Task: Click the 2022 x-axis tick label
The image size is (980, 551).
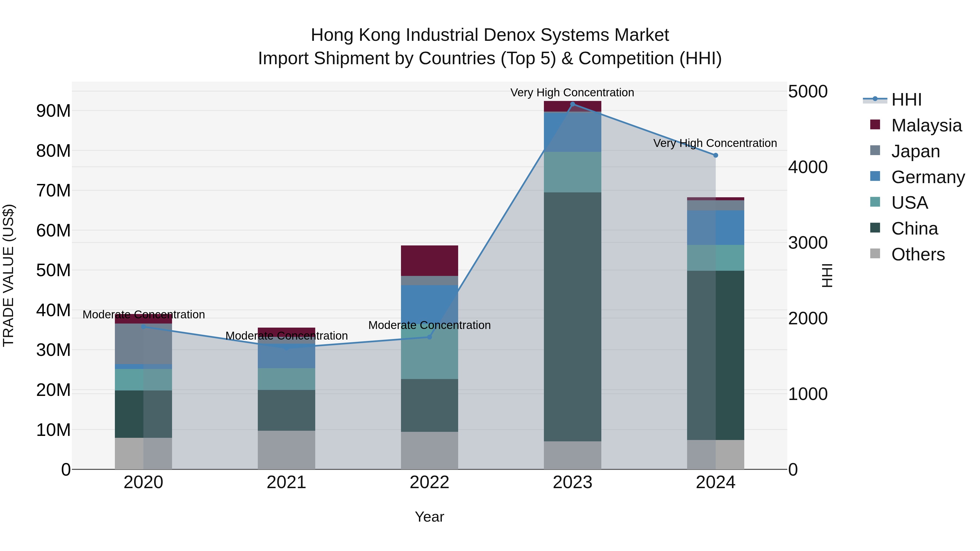Action: [x=430, y=482]
